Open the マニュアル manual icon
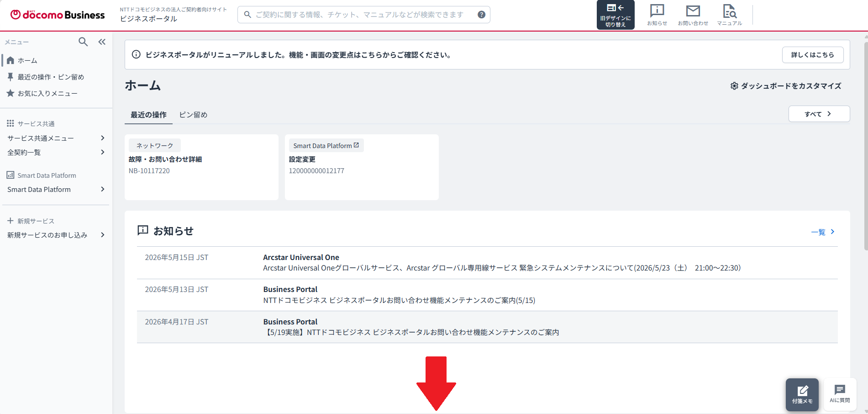Screen dimensions: 868x414 point(729,15)
